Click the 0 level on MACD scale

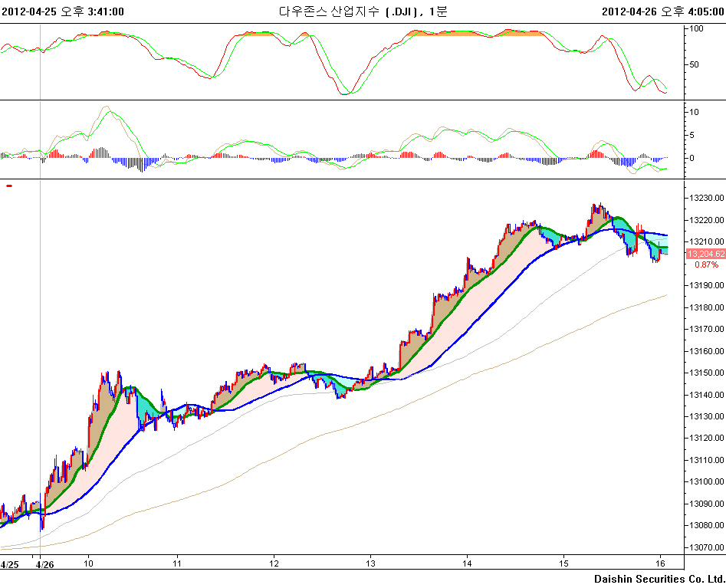coord(692,158)
